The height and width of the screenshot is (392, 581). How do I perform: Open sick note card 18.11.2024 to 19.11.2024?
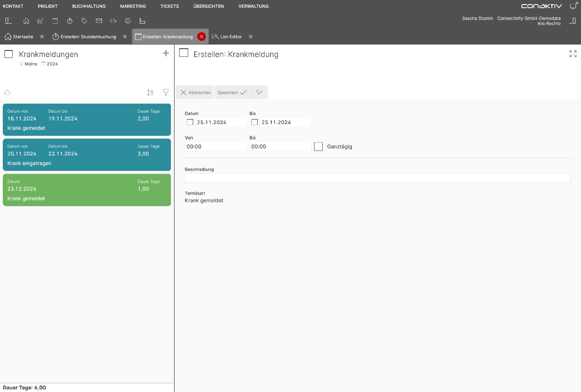pyautogui.click(x=87, y=120)
